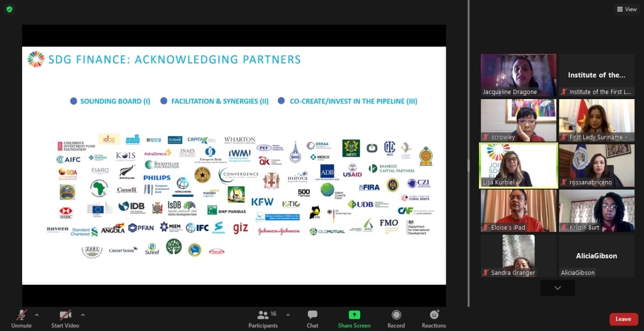Click the green Share Screen button
Viewport: 644px width, 331px height.
coord(354,319)
